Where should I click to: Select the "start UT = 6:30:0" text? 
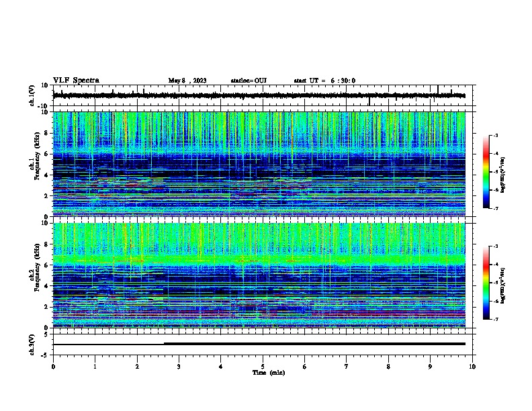click(324, 81)
